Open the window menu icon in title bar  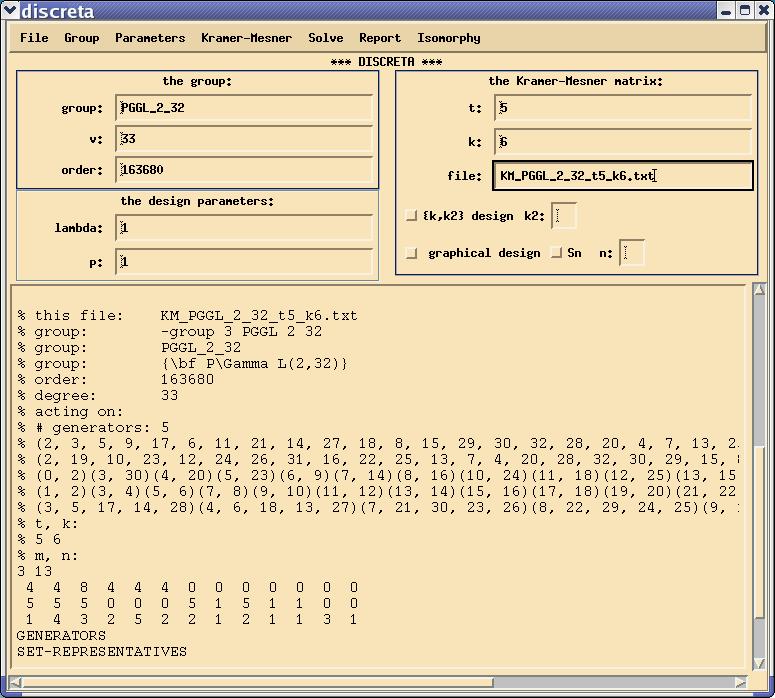click(x=10, y=11)
